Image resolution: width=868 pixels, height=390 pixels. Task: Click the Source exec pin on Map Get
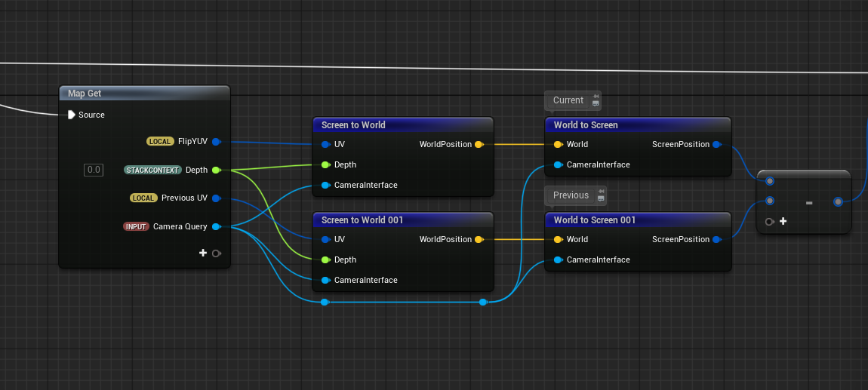pos(71,115)
